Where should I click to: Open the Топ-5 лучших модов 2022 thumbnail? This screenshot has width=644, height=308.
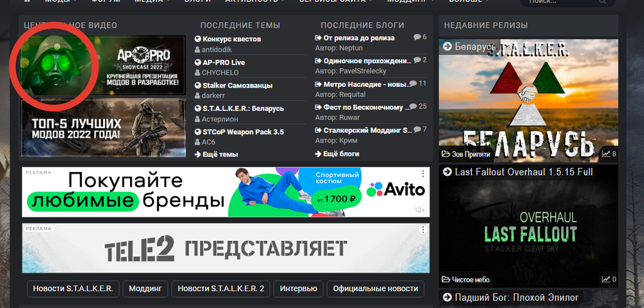coord(104,128)
